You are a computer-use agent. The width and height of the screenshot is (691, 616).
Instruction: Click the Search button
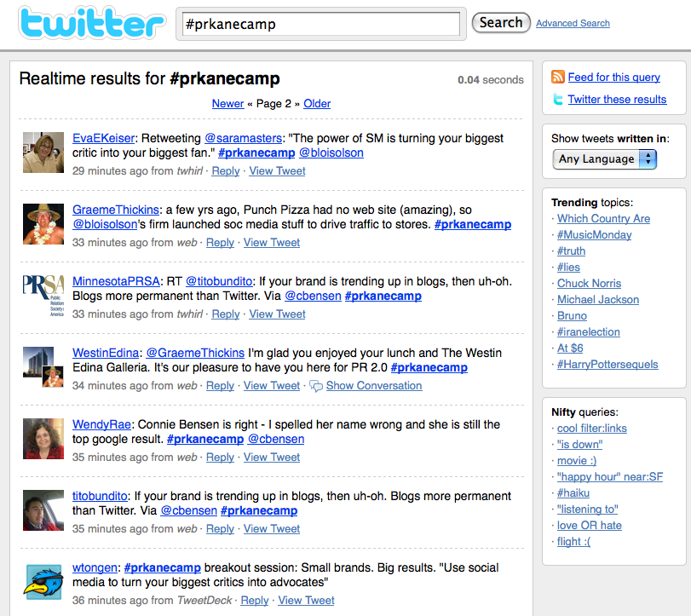(501, 22)
